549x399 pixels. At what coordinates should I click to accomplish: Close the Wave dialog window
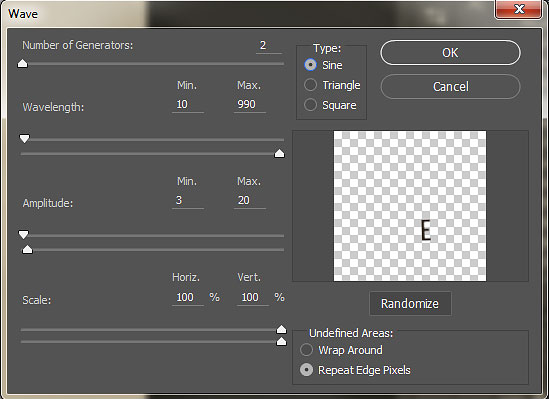click(519, 9)
